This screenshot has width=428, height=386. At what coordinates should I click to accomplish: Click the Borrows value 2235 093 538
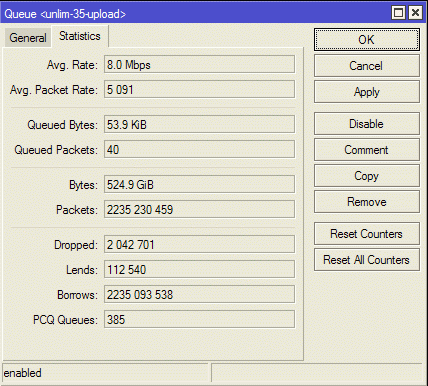pyautogui.click(x=199, y=294)
